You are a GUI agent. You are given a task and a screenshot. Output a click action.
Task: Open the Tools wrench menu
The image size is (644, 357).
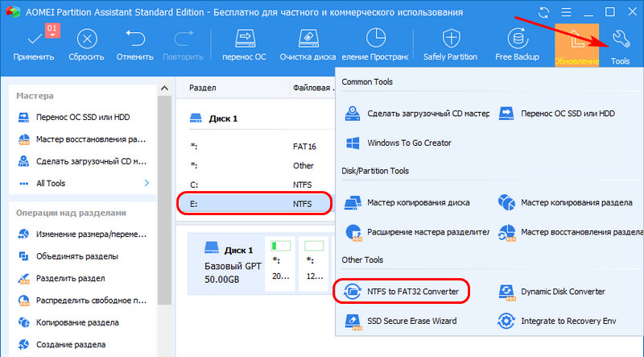(x=620, y=45)
